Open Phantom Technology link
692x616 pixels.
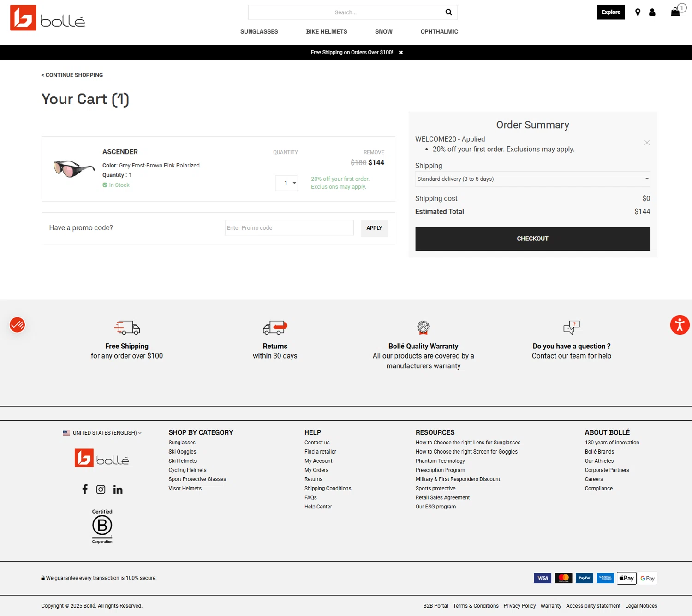pyautogui.click(x=440, y=461)
